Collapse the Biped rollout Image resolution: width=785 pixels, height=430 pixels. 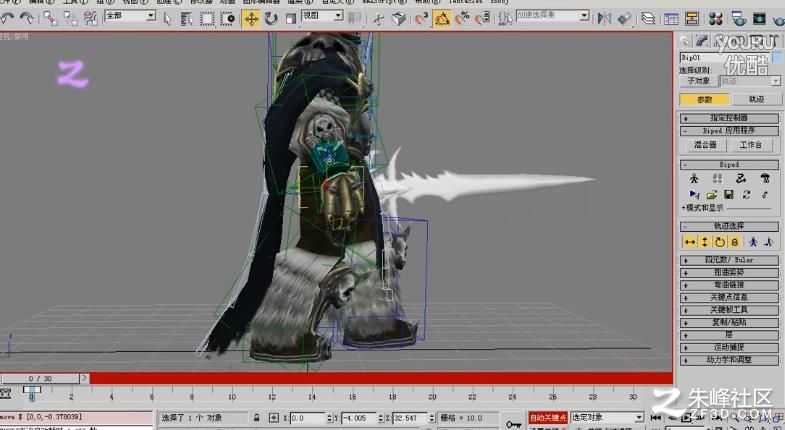pos(729,165)
